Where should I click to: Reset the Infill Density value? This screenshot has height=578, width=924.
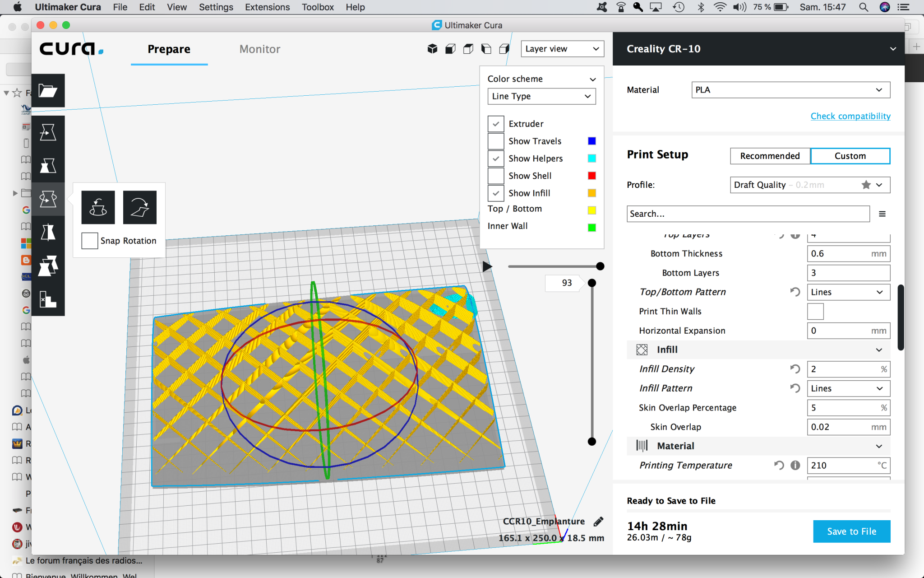pos(795,369)
